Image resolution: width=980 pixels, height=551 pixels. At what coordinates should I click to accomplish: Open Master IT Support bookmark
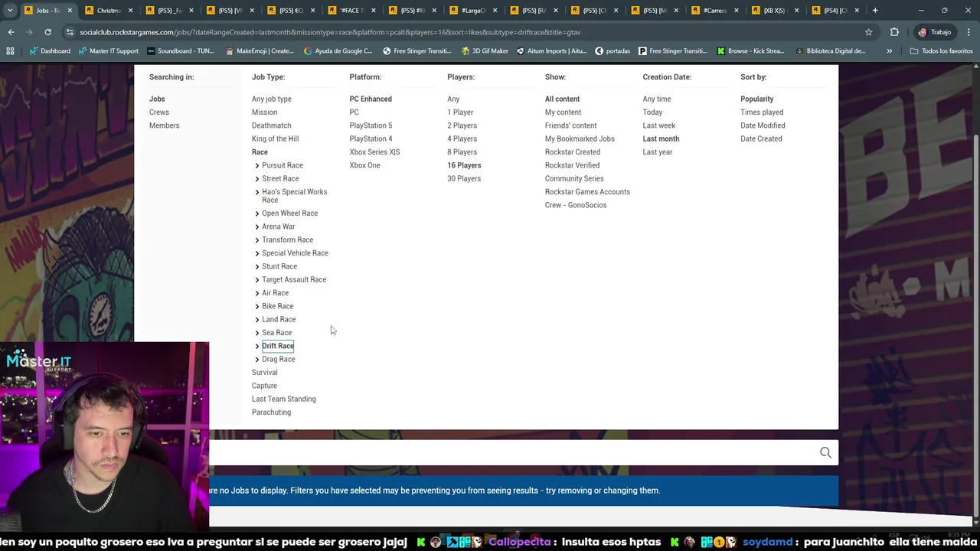107,51
